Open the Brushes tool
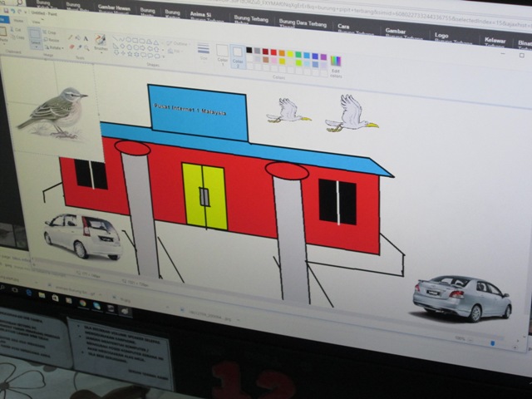 101,42
